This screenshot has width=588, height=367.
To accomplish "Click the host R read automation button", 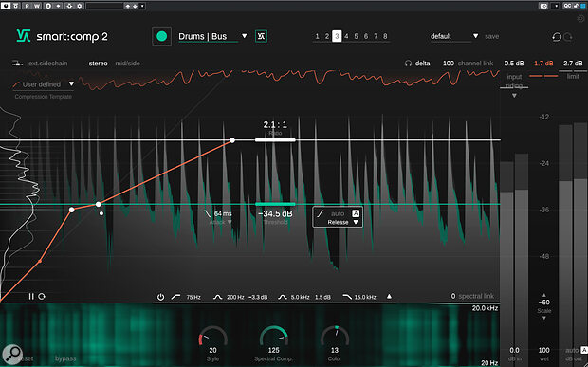I will pos(27,6).
